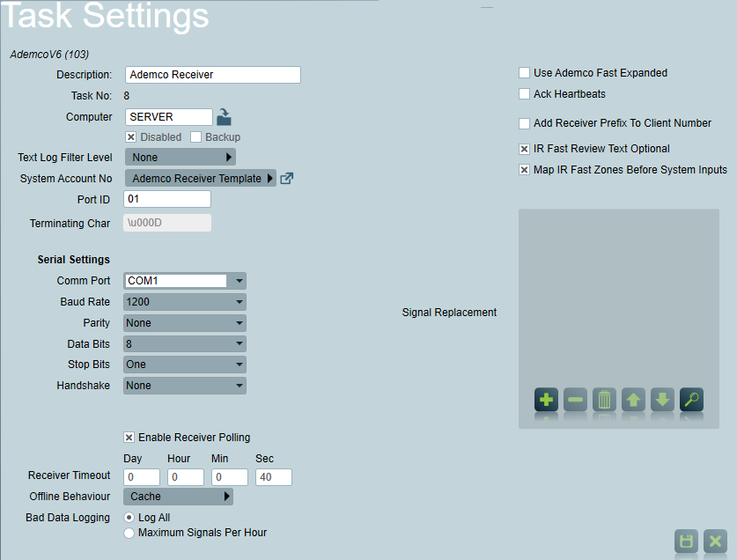Open System Account in new window icon
This screenshot has height=560, width=737.
287,179
